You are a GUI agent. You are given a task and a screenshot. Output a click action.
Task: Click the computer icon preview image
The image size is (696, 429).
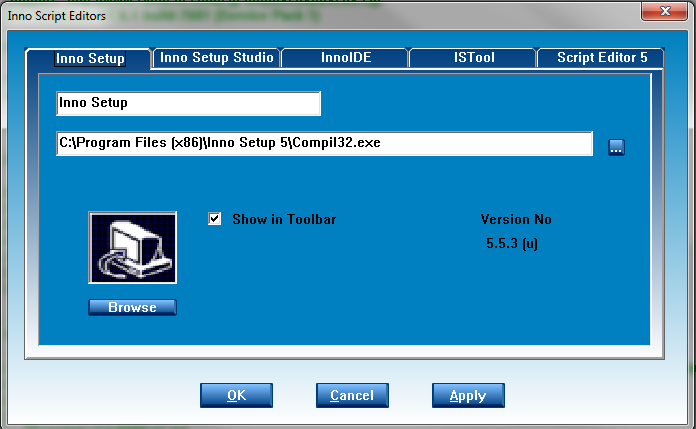[132, 247]
